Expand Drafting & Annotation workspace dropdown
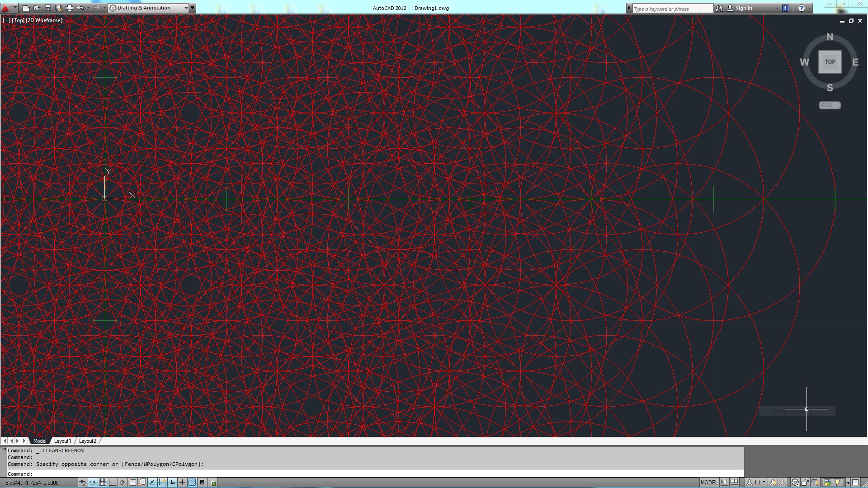The width and height of the screenshot is (868, 488). (x=186, y=8)
